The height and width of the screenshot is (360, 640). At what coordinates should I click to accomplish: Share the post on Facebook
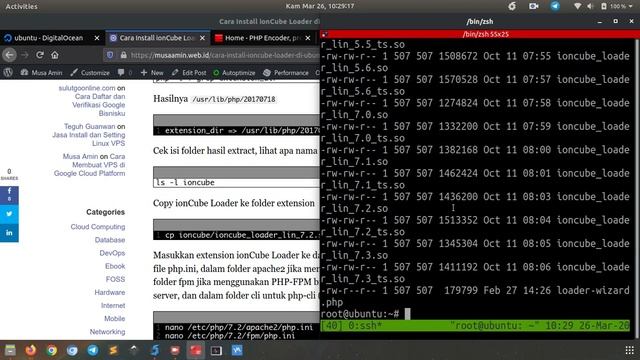pos(9,194)
